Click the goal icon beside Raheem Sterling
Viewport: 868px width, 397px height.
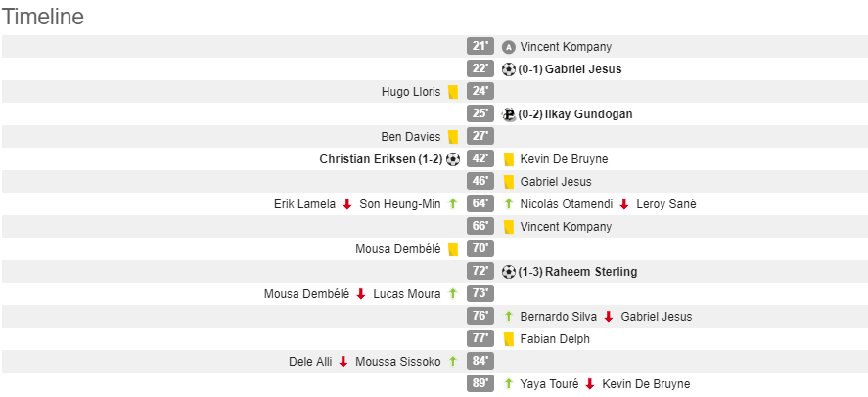pos(508,272)
